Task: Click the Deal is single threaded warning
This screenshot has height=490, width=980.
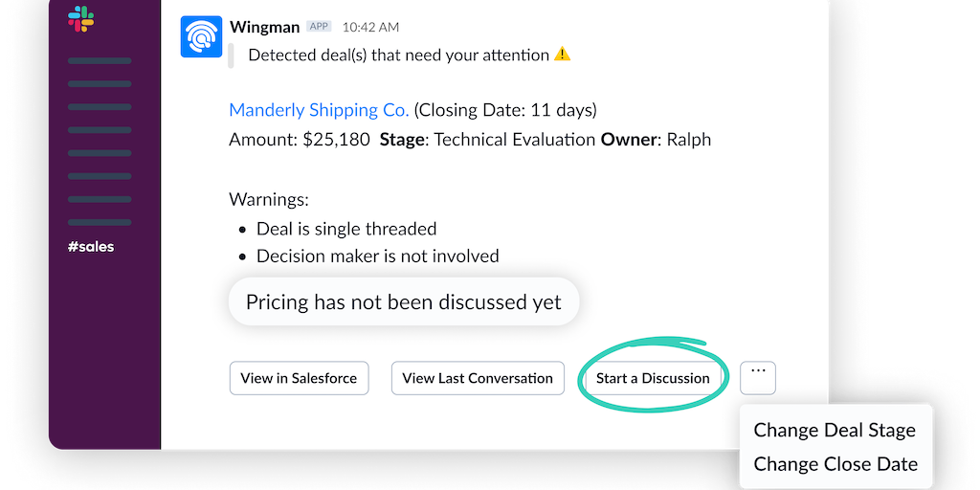Action: (345, 229)
